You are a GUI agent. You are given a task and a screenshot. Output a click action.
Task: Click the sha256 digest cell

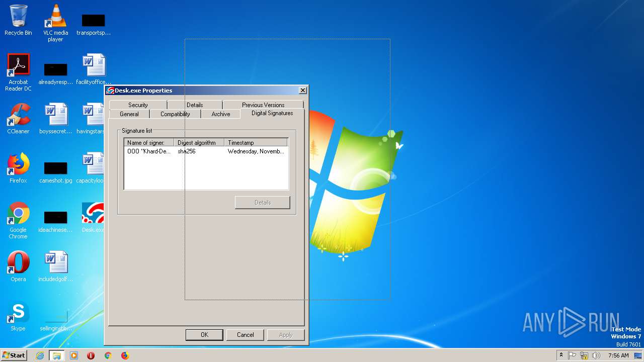click(187, 151)
